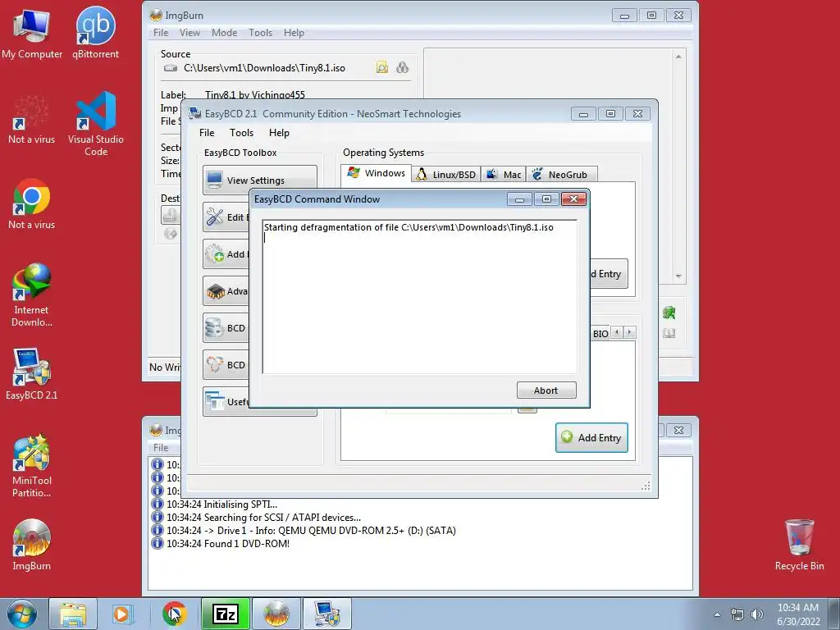Screen dimensions: 840x630
Task: Click binoculars icon next to ImgBurn source
Action: click(x=402, y=67)
